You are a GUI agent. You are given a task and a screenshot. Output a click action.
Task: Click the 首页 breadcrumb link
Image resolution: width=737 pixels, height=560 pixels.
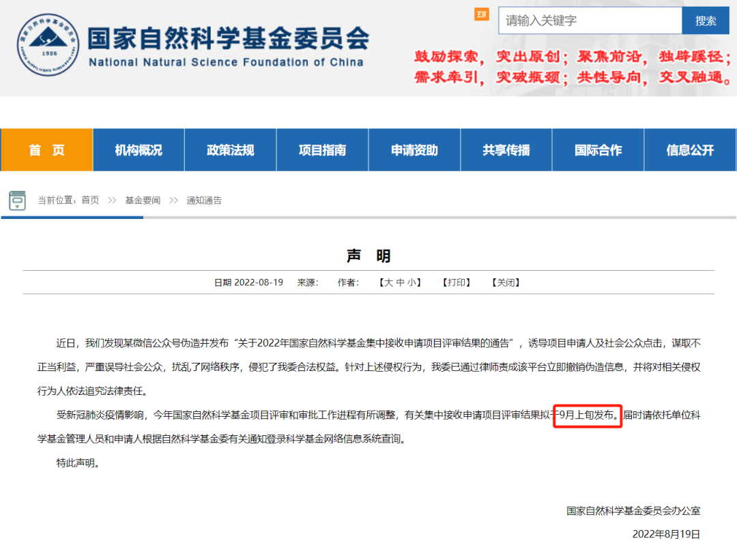(90, 200)
